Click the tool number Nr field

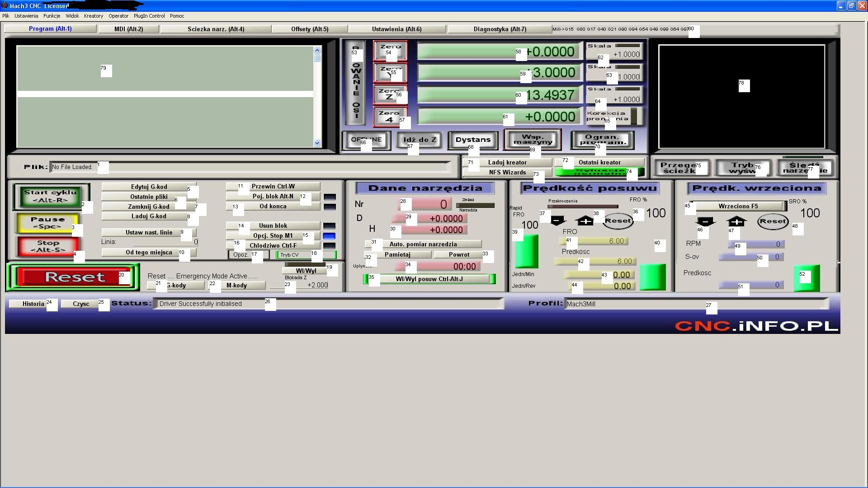tap(425, 204)
